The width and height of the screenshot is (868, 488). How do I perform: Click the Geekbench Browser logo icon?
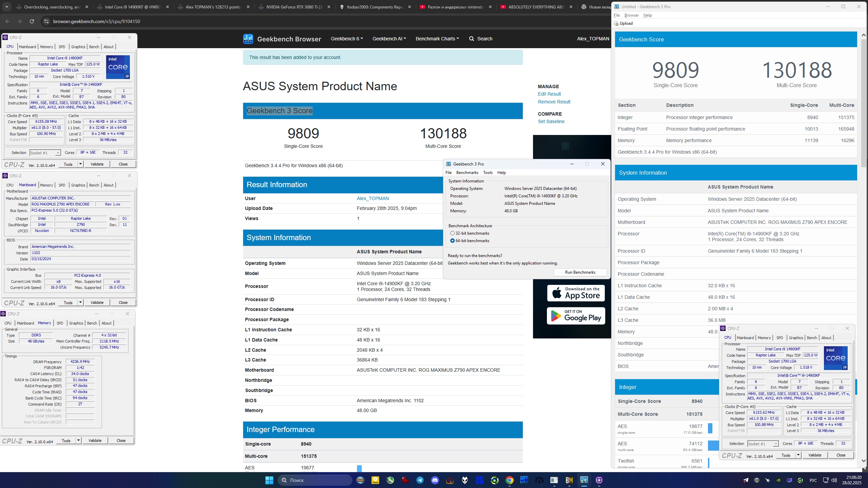pos(248,39)
